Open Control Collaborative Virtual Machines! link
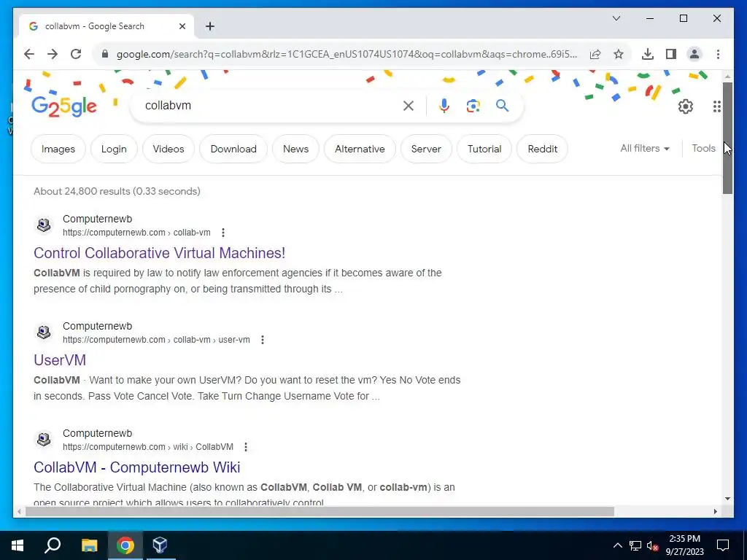Viewport: 747px width, 560px height. [x=160, y=253]
